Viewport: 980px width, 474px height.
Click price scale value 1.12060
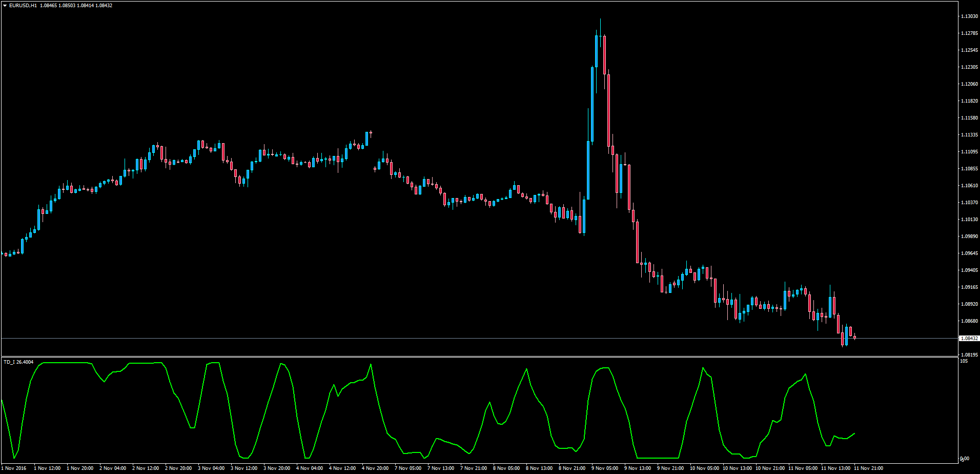pyautogui.click(x=970, y=84)
